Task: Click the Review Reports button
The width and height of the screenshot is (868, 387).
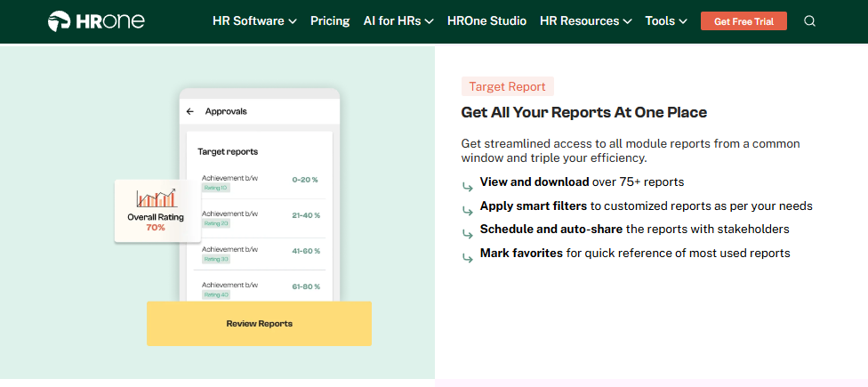Action: tap(259, 324)
